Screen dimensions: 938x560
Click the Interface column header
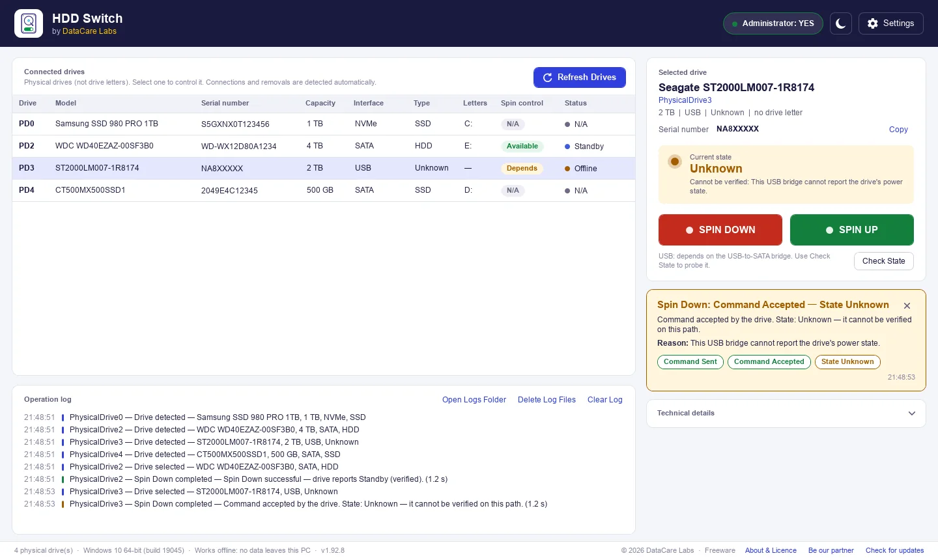tap(369, 103)
